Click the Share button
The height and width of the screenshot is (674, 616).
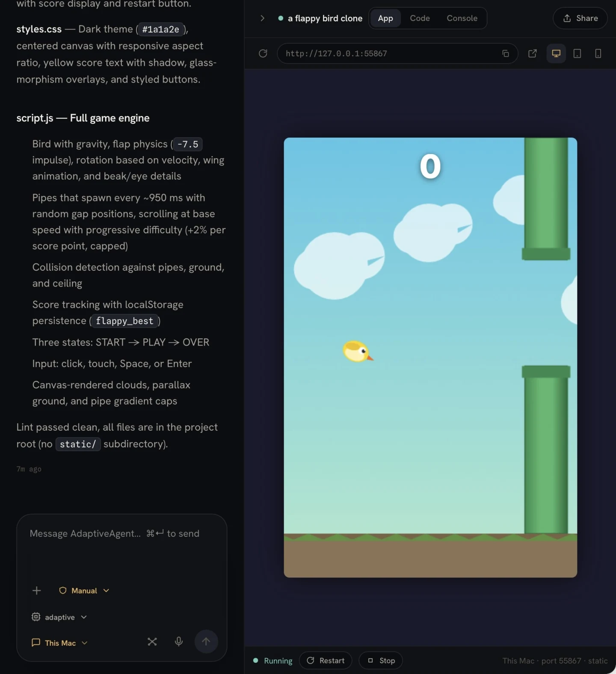pyautogui.click(x=580, y=18)
